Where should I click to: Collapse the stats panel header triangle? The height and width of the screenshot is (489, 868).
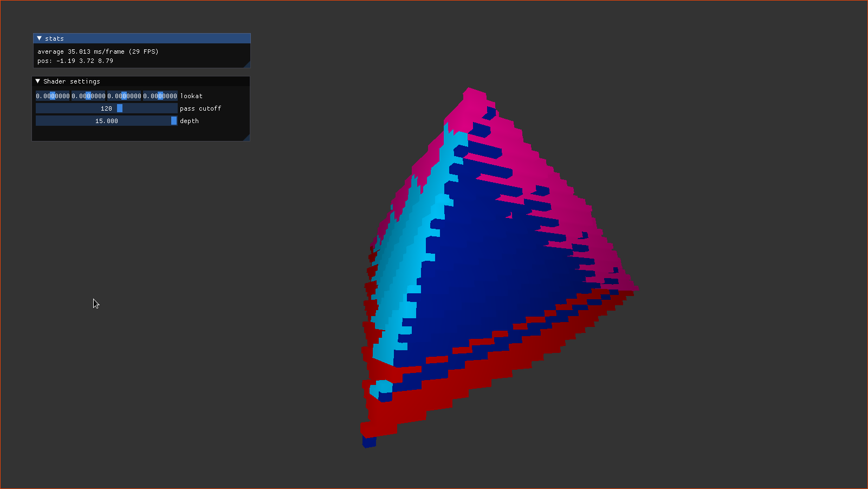(39, 38)
